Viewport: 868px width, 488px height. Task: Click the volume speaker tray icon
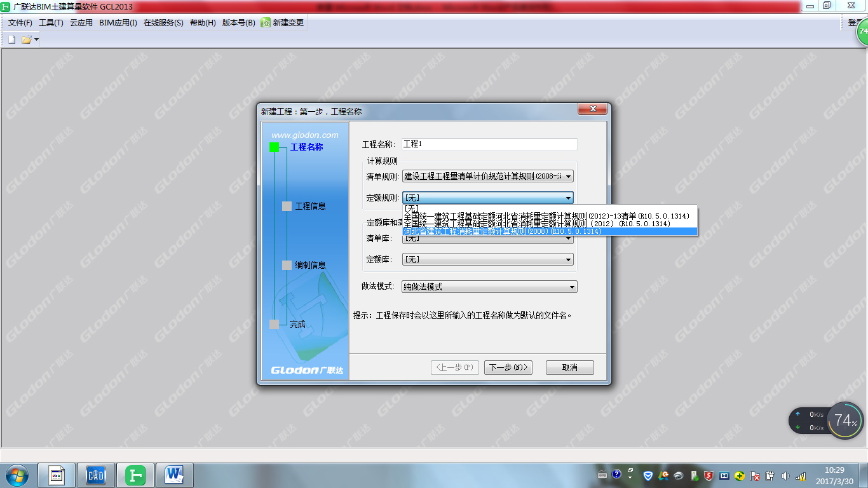785,475
